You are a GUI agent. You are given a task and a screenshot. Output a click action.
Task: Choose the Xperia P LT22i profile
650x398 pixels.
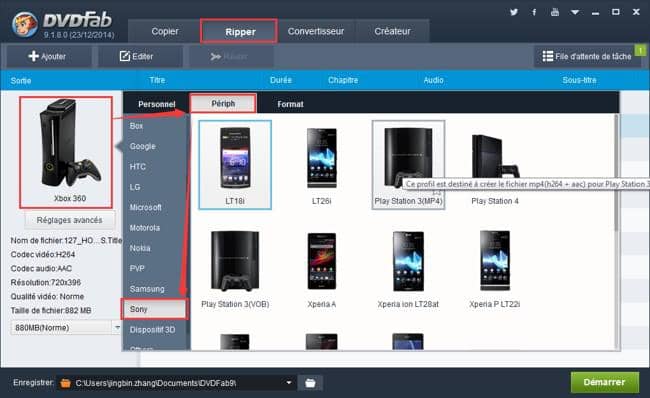pos(495,269)
